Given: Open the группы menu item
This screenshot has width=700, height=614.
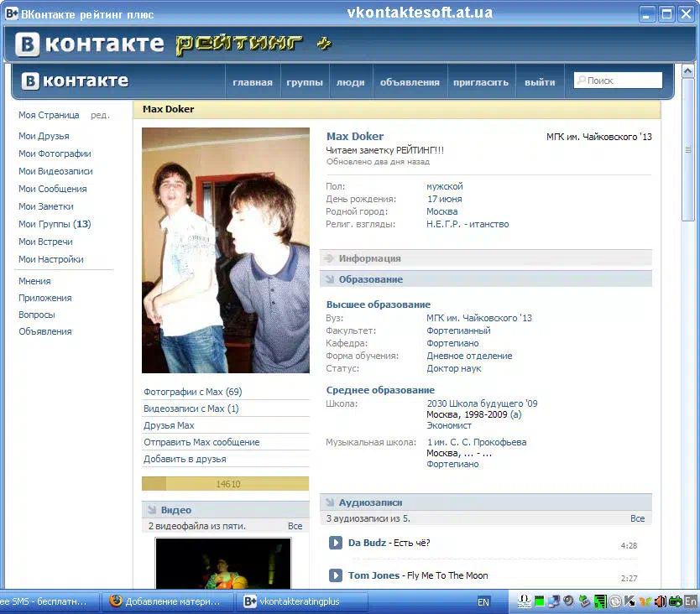Looking at the screenshot, I should [305, 82].
